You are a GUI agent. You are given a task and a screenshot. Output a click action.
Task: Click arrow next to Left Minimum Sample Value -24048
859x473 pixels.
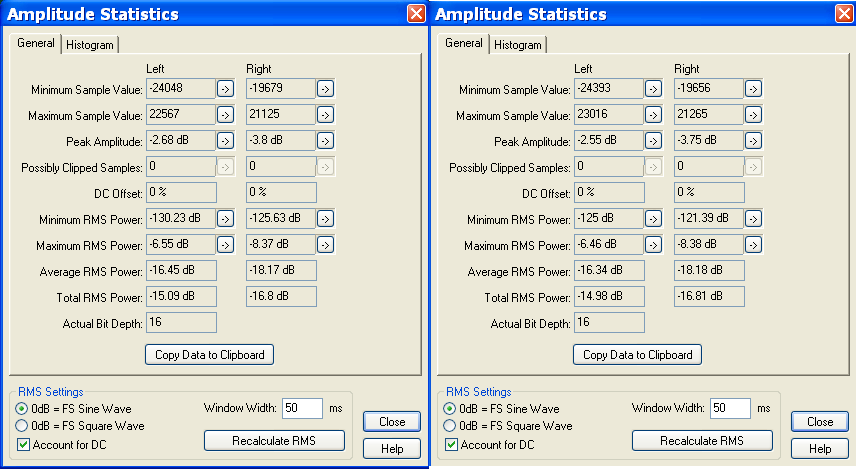pos(225,89)
